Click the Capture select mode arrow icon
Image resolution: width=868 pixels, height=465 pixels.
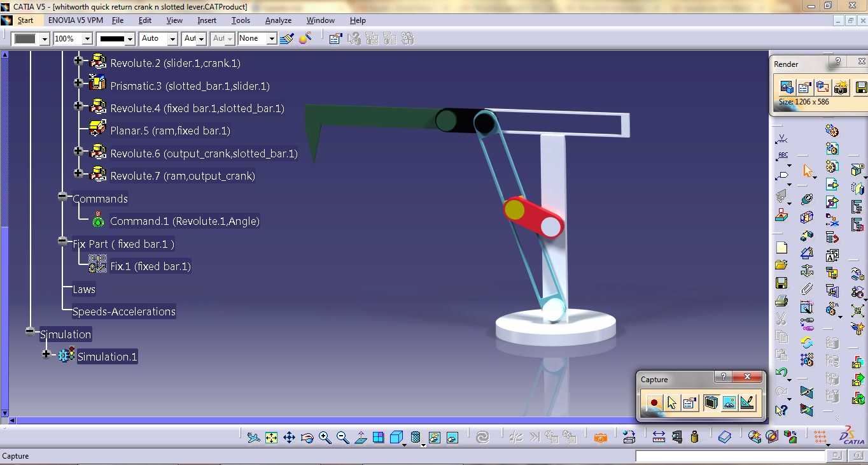point(672,403)
